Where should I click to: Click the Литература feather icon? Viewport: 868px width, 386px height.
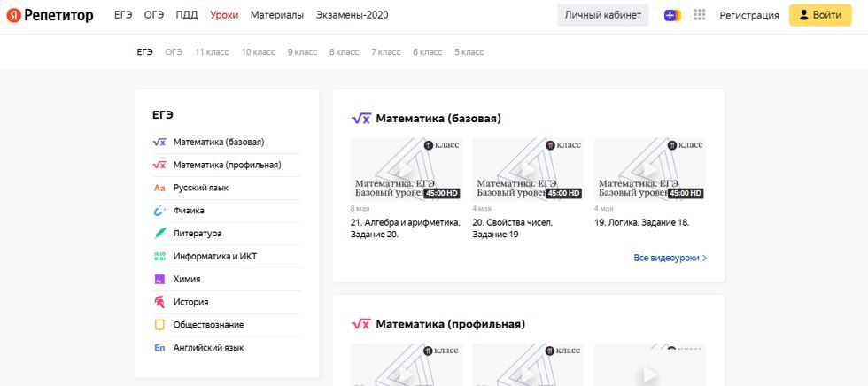pyautogui.click(x=159, y=234)
